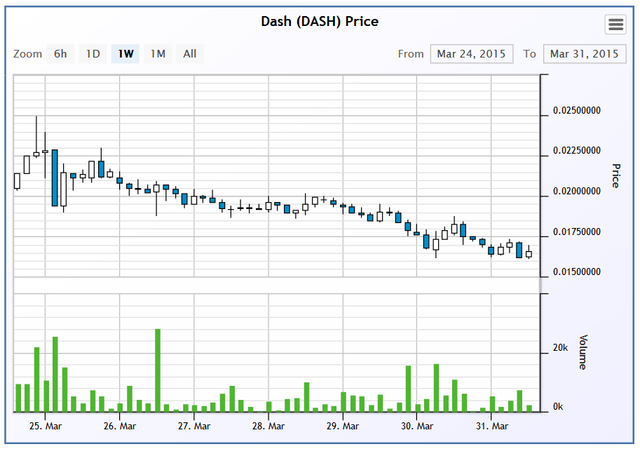The image size is (640, 449).
Task: Click the 26. Mar axis label
Action: pyautogui.click(x=120, y=426)
